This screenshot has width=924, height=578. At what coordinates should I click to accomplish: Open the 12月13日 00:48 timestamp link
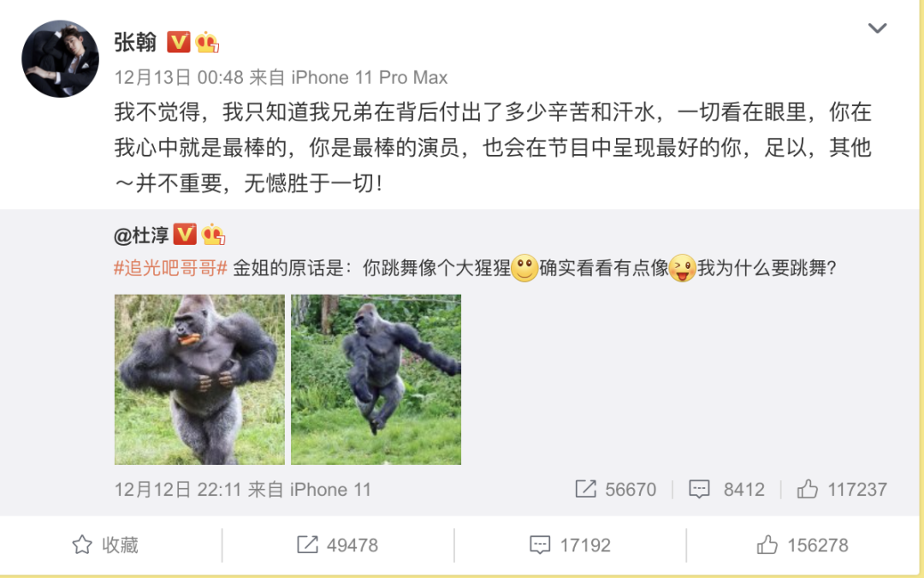tap(179, 77)
